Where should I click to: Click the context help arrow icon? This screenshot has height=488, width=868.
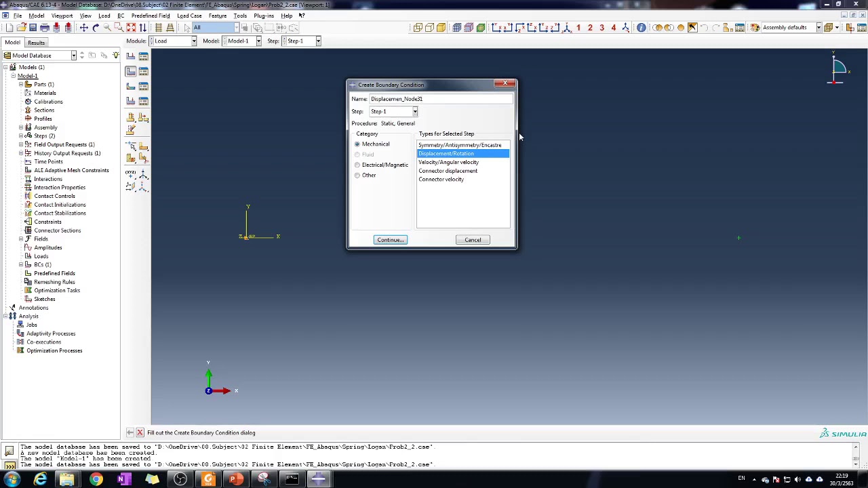point(302,16)
